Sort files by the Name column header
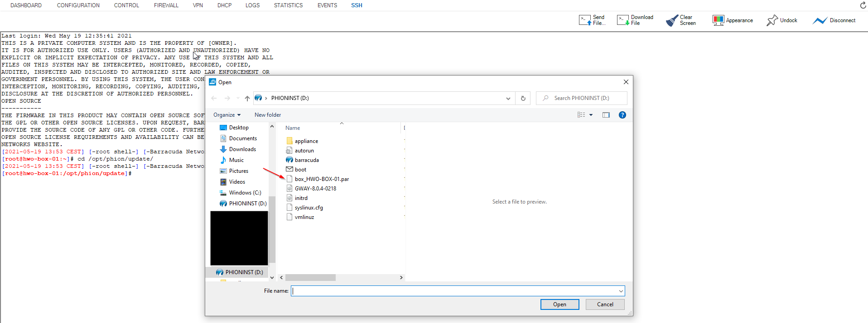This screenshot has width=868, height=323. (293, 128)
